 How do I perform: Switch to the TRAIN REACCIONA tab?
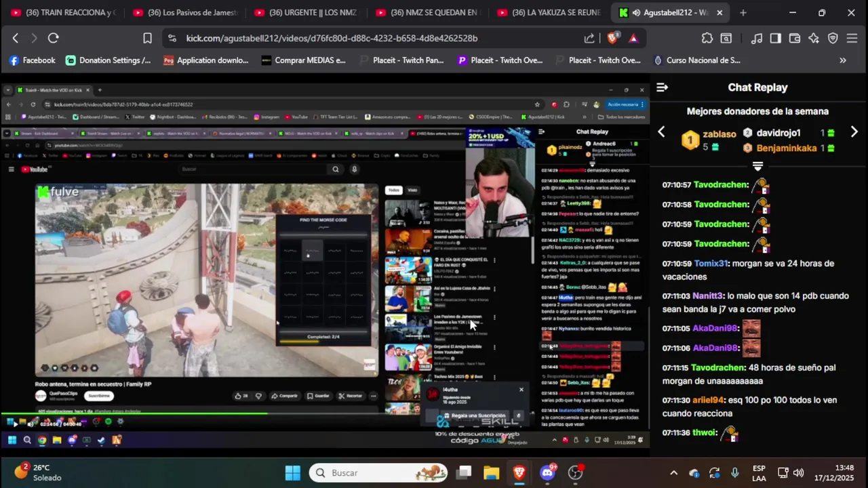point(62,12)
